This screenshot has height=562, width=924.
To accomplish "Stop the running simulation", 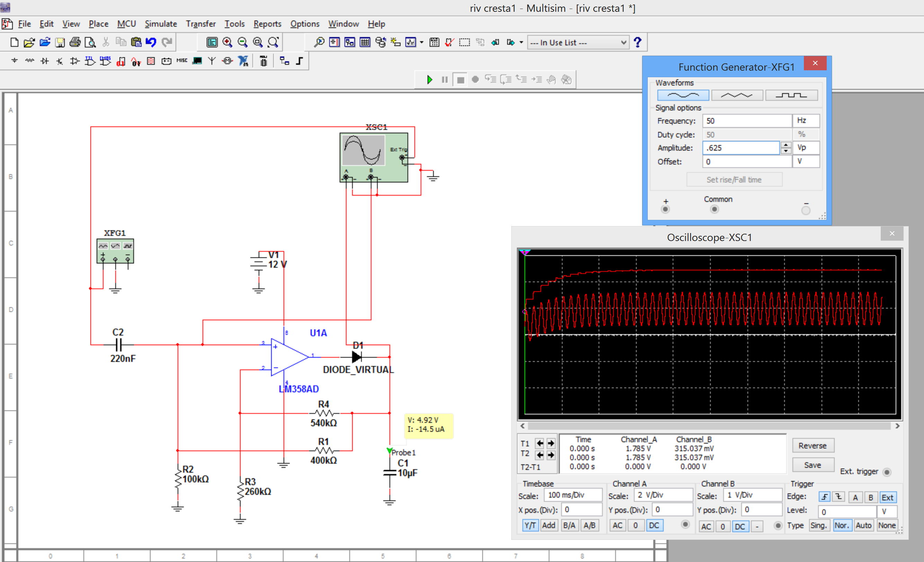I will [x=460, y=80].
